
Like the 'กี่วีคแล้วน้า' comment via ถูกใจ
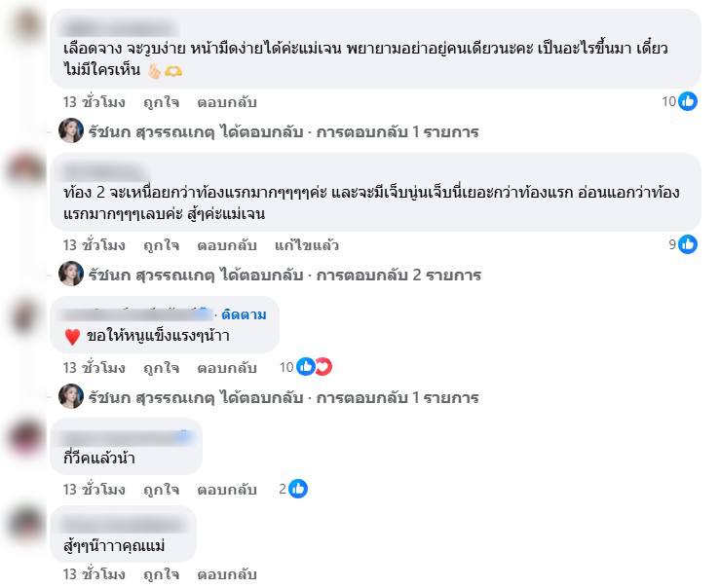pos(161,490)
